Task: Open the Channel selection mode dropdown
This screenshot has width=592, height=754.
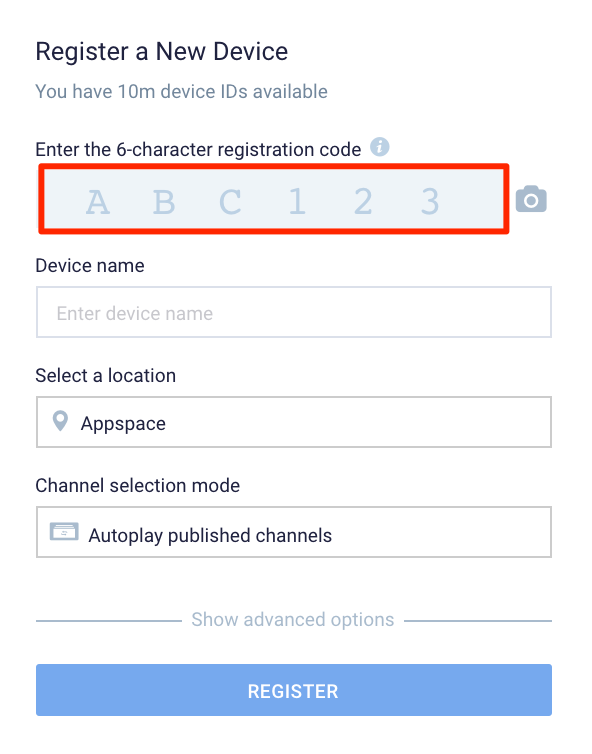Action: (294, 532)
